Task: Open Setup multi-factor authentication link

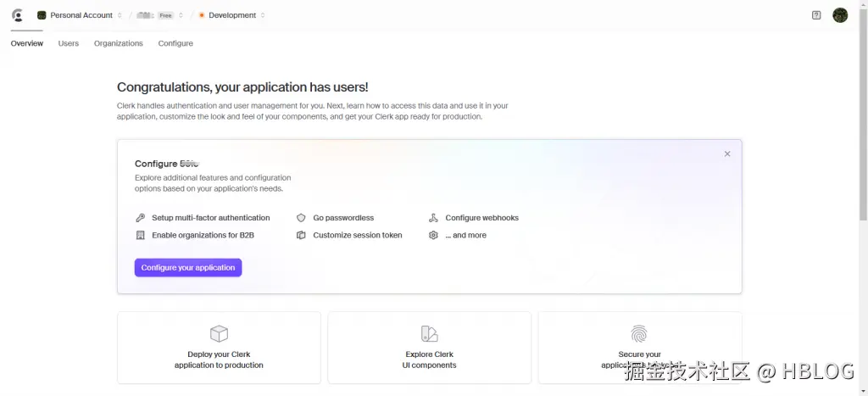Action: (x=211, y=218)
